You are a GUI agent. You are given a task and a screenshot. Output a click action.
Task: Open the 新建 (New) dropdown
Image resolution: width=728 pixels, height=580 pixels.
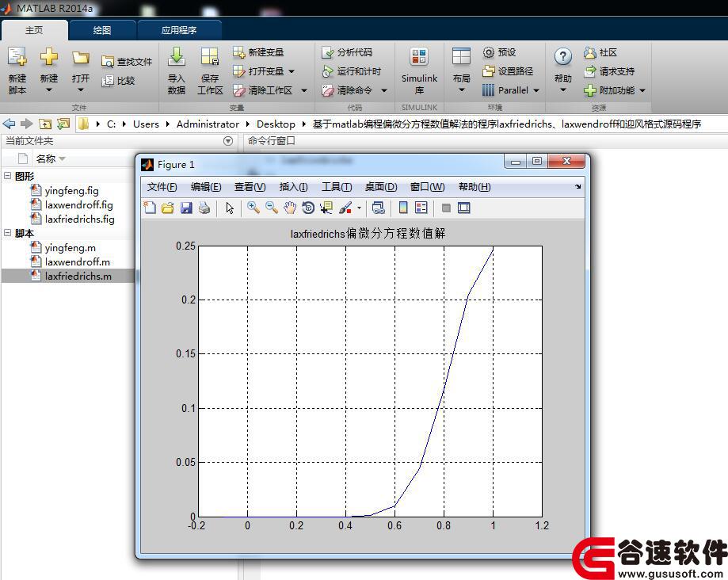49,90
